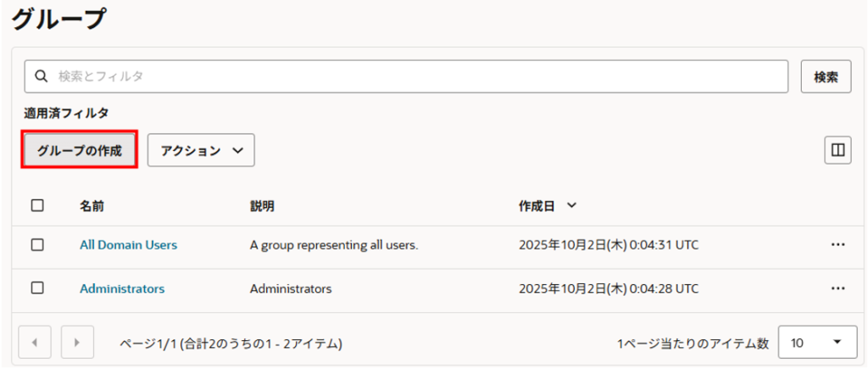Focus the 検索とフィルタ search field
This screenshot has width=868, height=369.
coord(415,76)
